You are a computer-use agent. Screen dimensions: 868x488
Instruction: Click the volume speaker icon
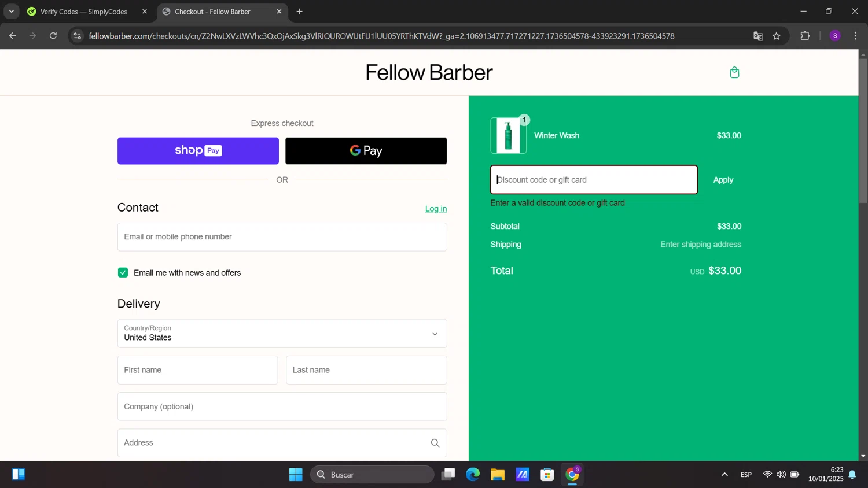(781, 475)
